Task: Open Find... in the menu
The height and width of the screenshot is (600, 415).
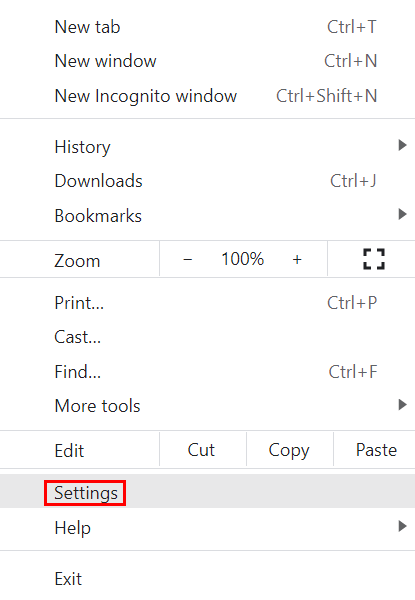Action: 207,372
